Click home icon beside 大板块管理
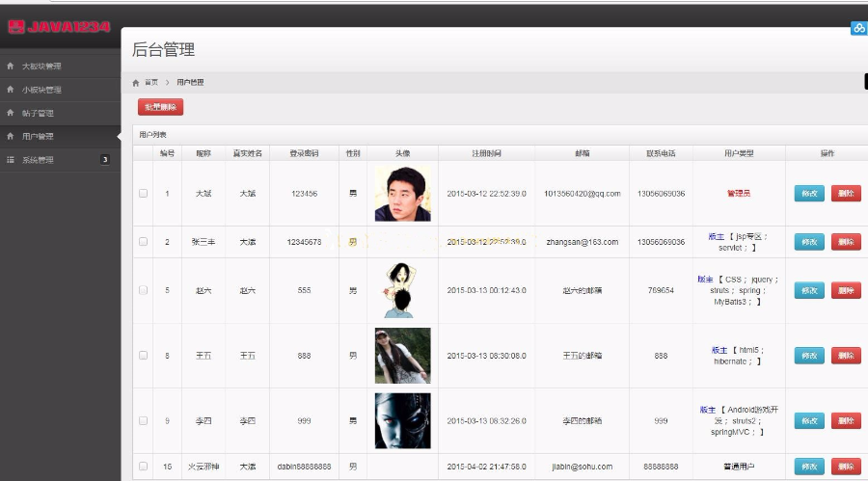The height and width of the screenshot is (481, 868). [10, 66]
